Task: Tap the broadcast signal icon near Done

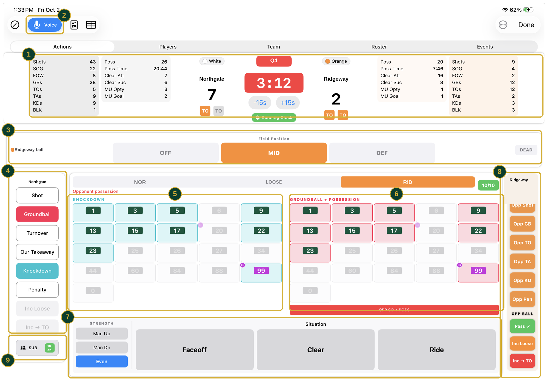Action: [503, 25]
